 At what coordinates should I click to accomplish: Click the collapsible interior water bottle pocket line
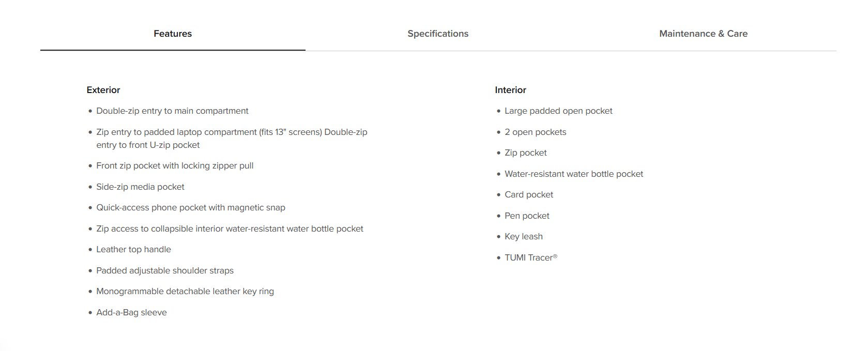click(x=230, y=229)
